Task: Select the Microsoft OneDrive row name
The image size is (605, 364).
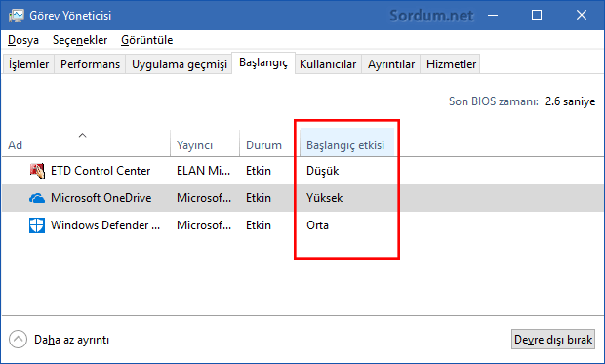Action: tap(101, 198)
